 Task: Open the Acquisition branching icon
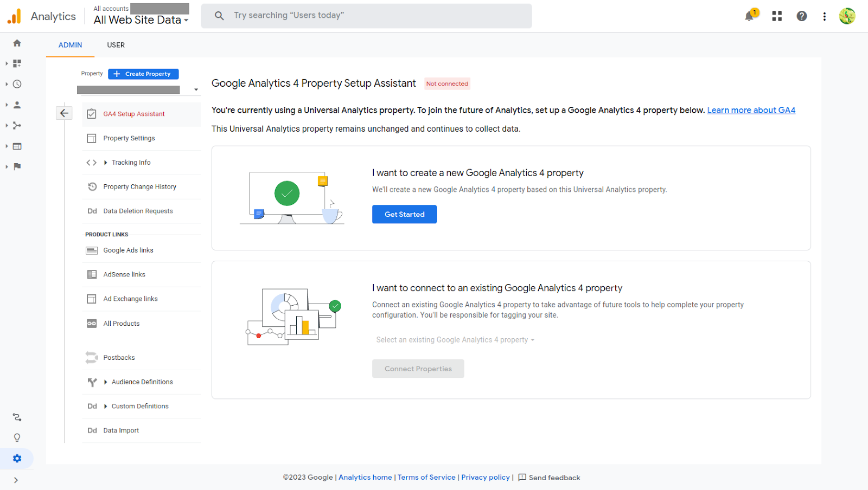17,125
